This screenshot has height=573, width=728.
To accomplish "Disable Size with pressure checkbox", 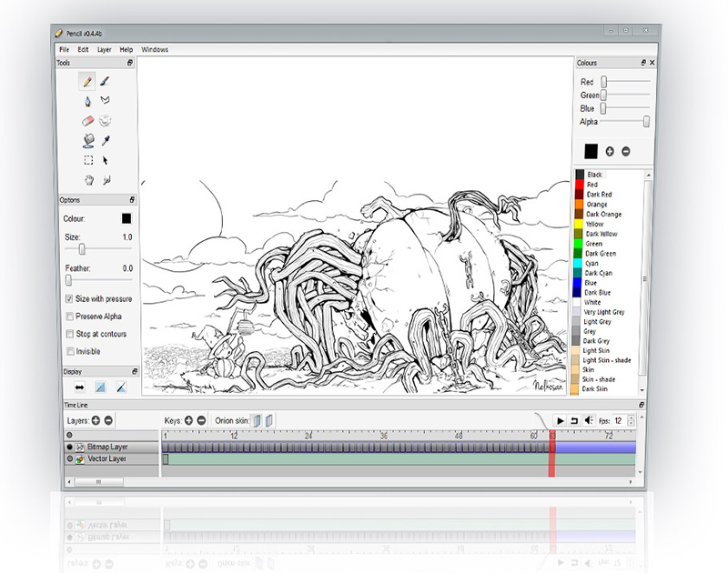I will (69, 299).
